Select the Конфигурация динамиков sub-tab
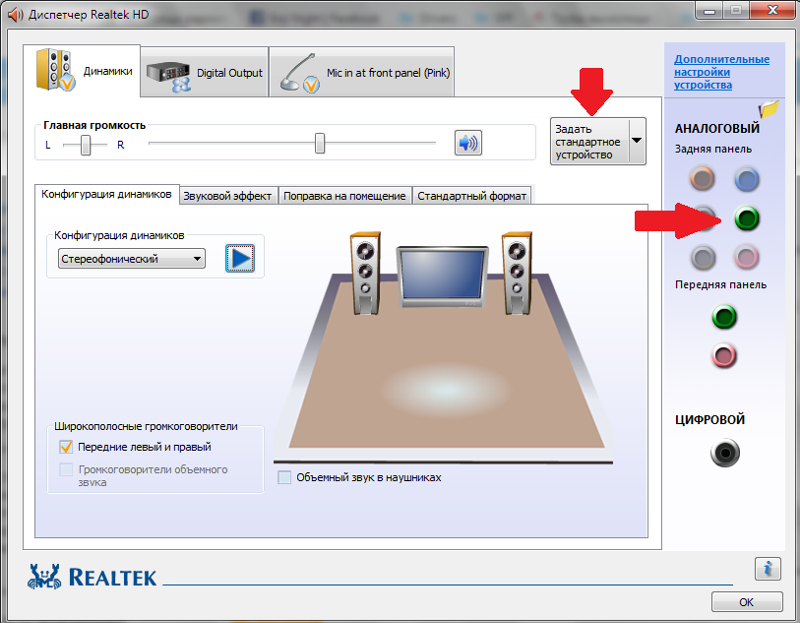The width and height of the screenshot is (800, 623). click(107, 194)
